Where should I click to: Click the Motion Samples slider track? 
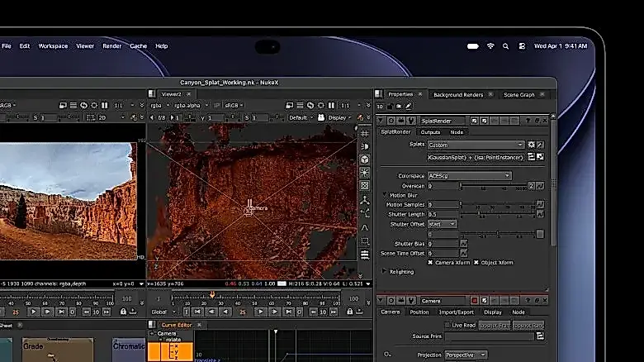pos(497,204)
